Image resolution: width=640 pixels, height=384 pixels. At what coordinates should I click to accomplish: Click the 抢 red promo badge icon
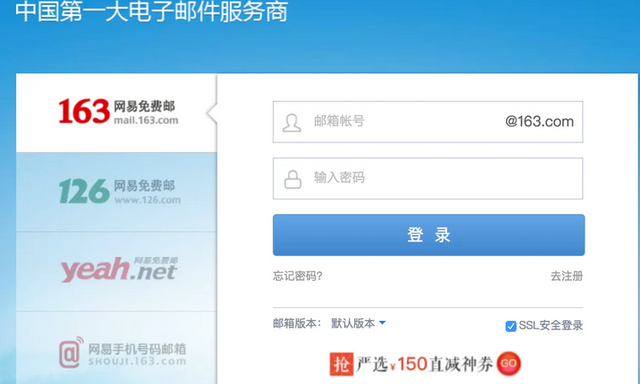coord(341,364)
